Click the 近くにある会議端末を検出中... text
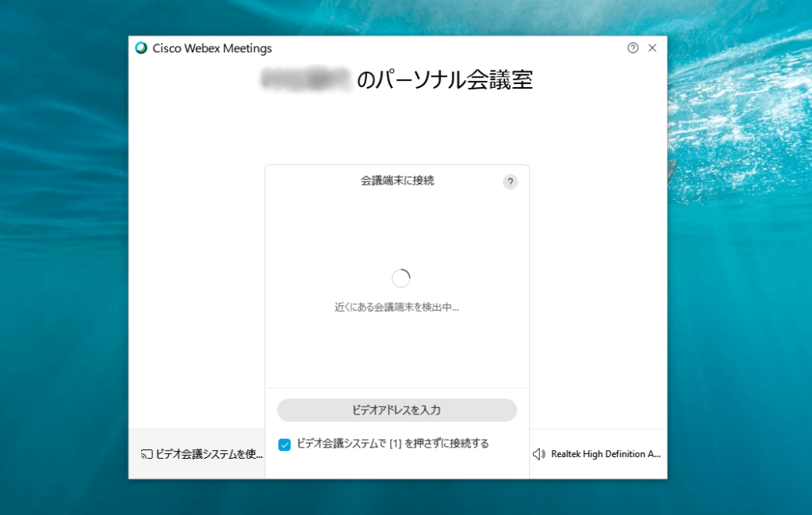812x515 pixels. (x=396, y=307)
